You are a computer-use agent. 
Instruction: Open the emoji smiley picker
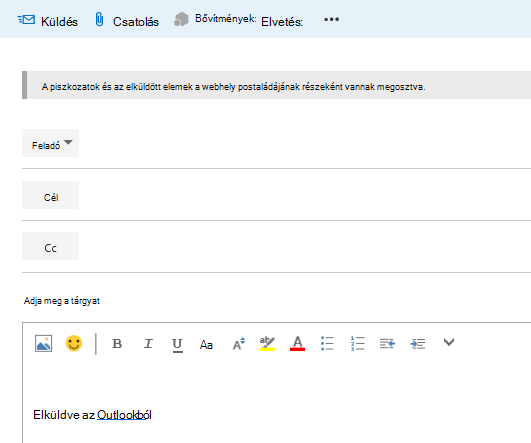[x=74, y=343]
